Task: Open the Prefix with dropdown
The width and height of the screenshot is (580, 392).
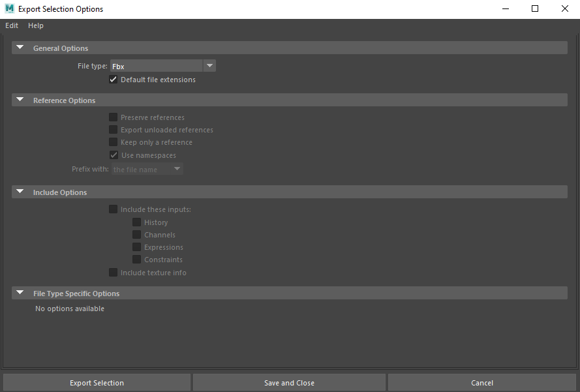Action: pos(176,169)
